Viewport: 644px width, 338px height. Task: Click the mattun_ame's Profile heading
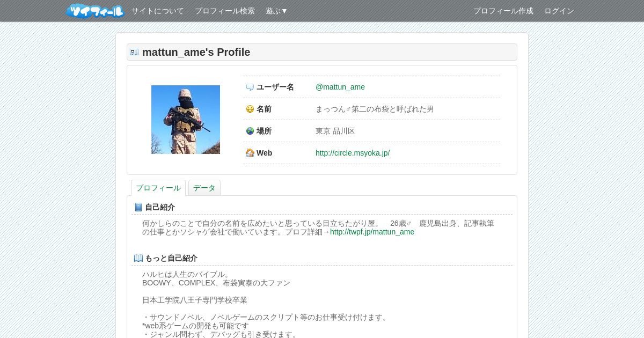click(x=196, y=52)
